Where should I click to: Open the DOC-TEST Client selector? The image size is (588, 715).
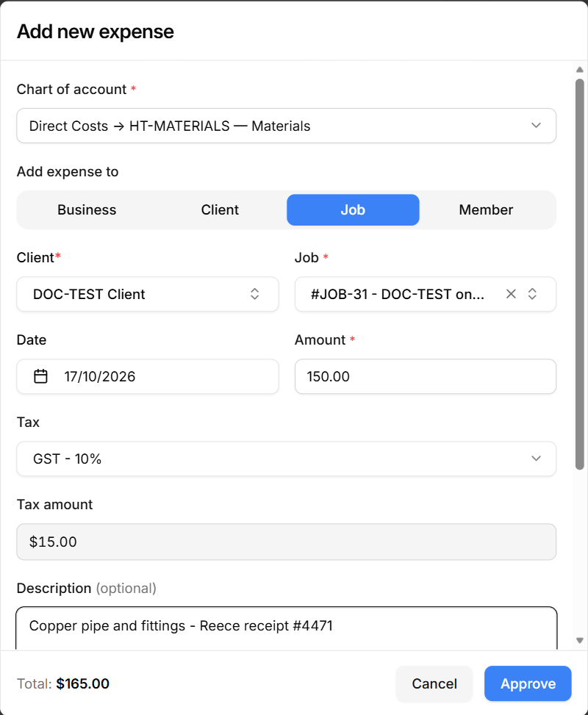pos(147,294)
